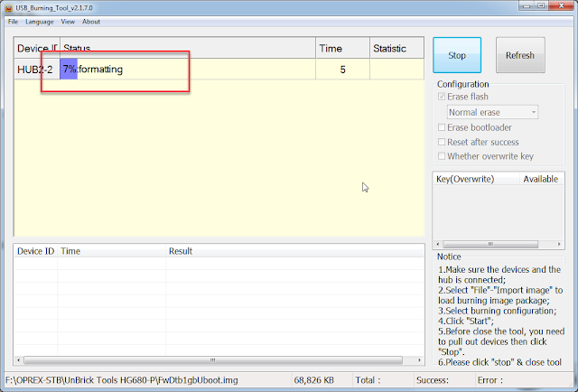Viewport: 578px width, 392px height.
Task: Enable the Erase bootloader checkbox
Action: point(441,127)
